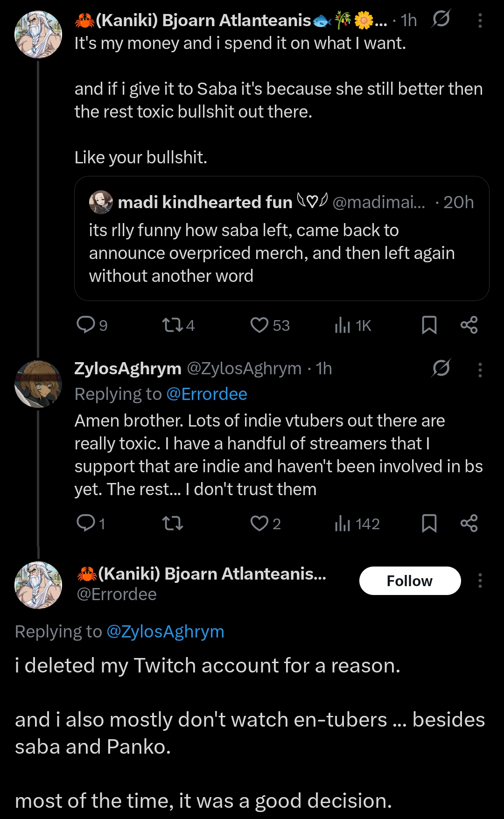Repost the top post with 4 reposts
The image size is (504, 819).
(172, 325)
